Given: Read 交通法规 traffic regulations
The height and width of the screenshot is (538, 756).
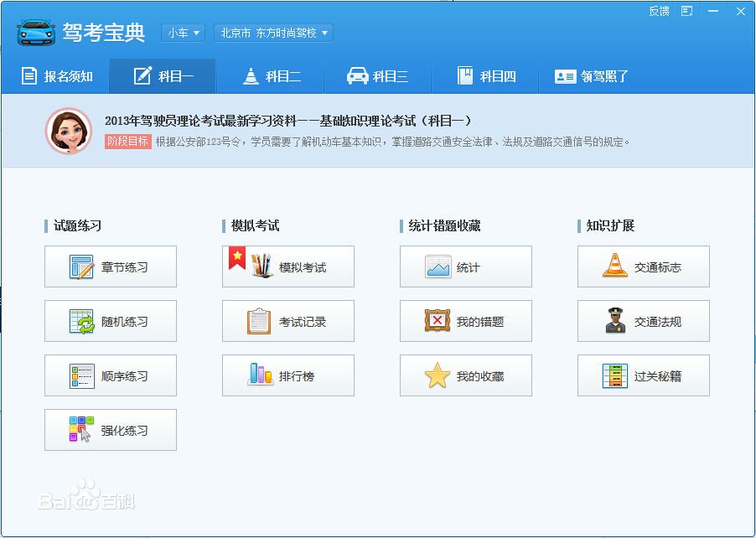Looking at the screenshot, I should coord(643,321).
